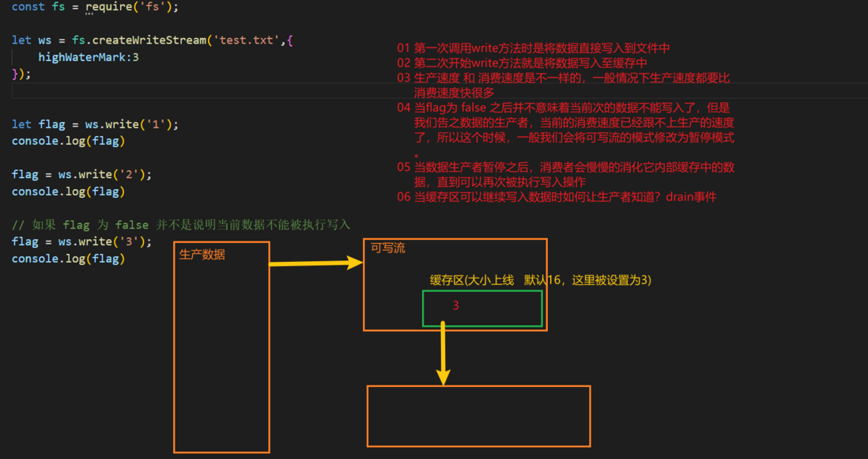Viewport: 868px width, 459px height.
Task: Click console.log(flag) below ws.write('3')
Action: pos(69,258)
